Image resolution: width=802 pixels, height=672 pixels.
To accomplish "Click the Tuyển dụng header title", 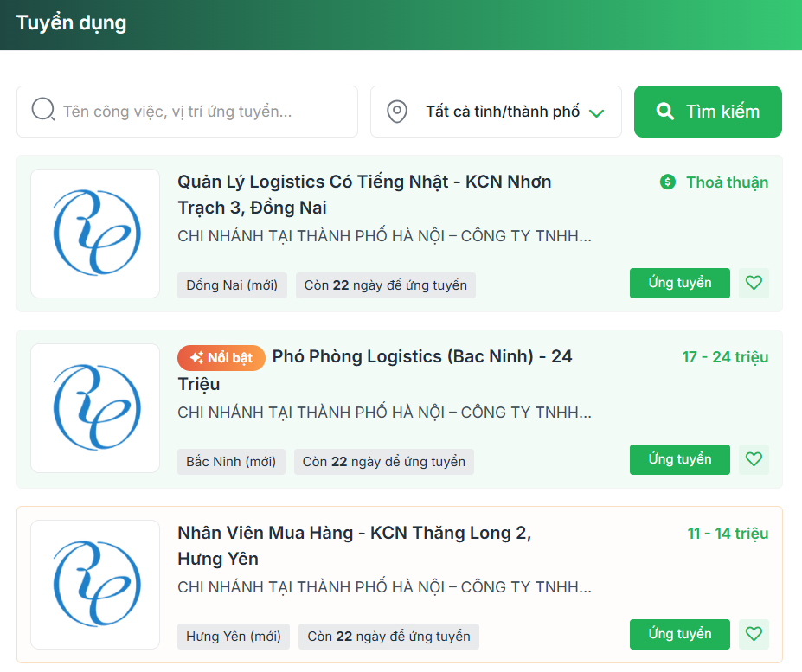I will [x=71, y=23].
